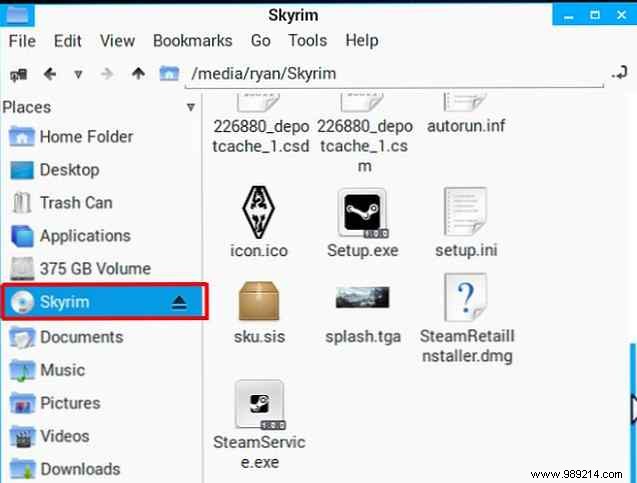The width and height of the screenshot is (637, 483).
Task: Select the SteamService.exe icon
Action: click(x=260, y=405)
